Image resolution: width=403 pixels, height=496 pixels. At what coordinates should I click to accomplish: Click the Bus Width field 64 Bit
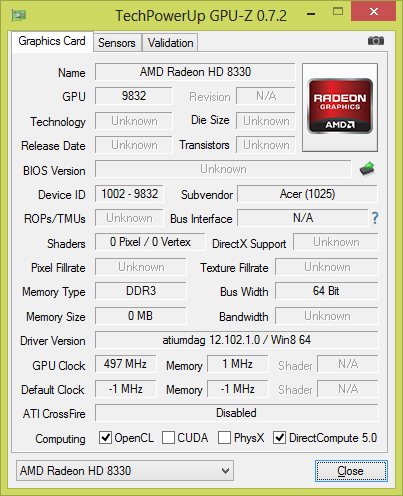click(327, 291)
